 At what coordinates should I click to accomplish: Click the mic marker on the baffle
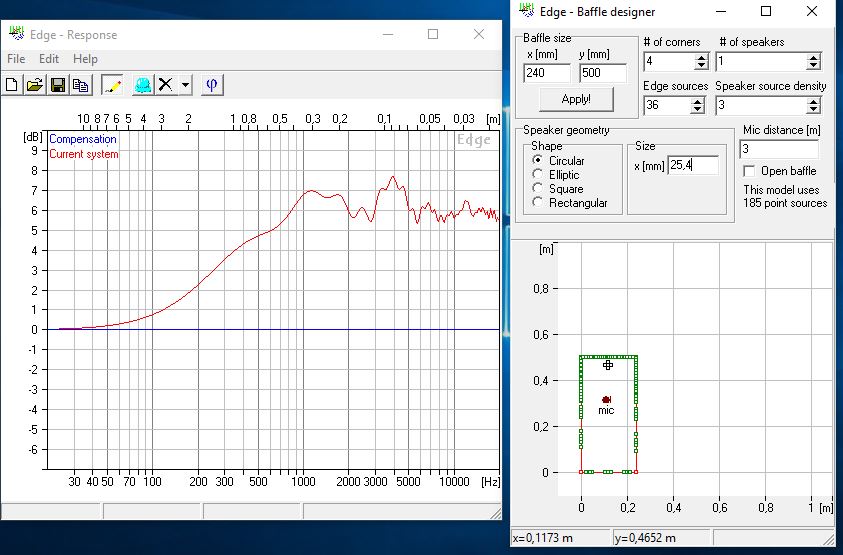tap(606, 400)
